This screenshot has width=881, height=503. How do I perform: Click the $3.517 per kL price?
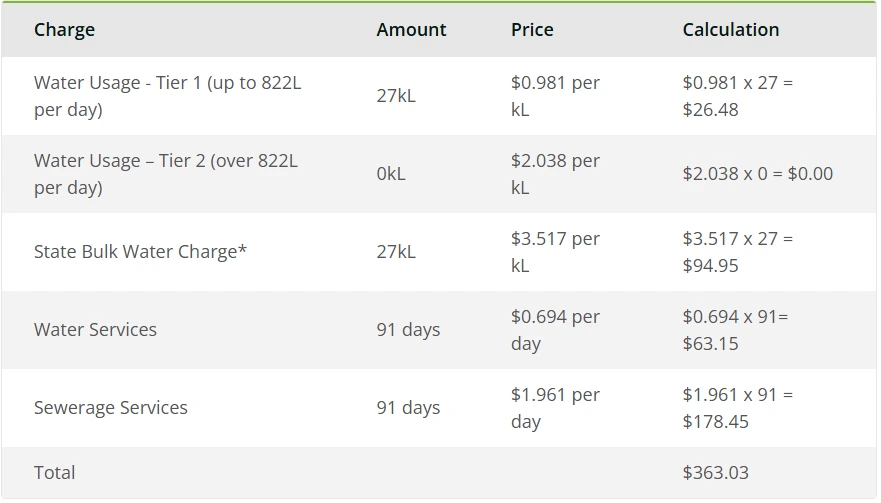tap(555, 252)
